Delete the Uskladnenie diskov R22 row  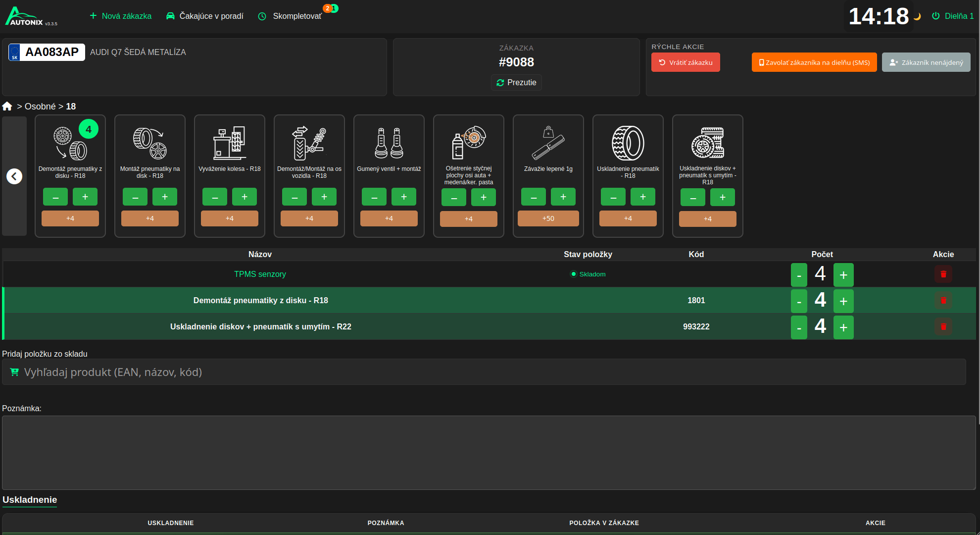(943, 327)
